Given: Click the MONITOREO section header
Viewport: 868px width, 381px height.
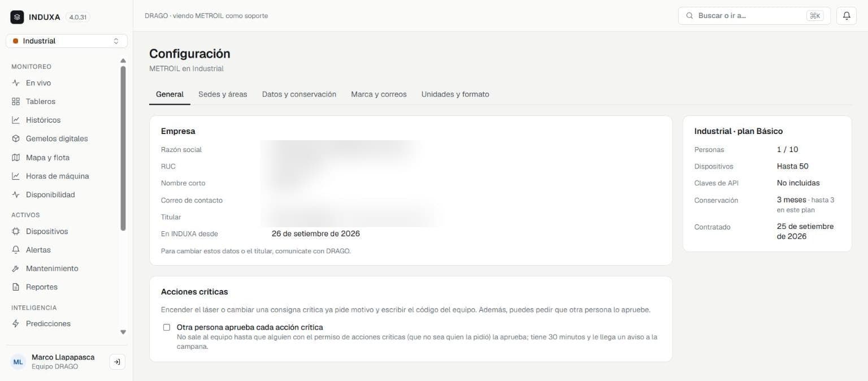Looking at the screenshot, I should pos(31,67).
